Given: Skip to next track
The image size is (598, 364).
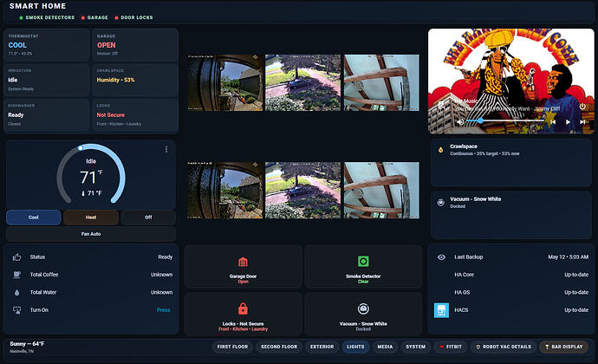Looking at the screenshot, I should coord(582,121).
